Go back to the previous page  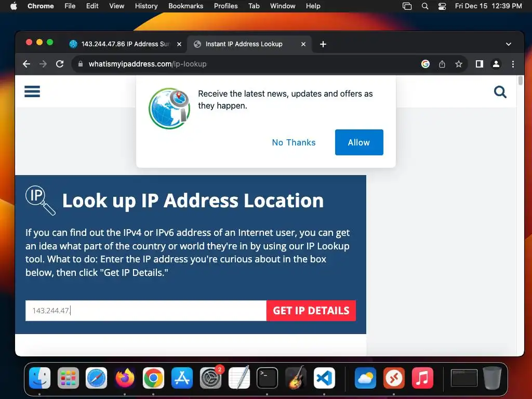pos(26,64)
